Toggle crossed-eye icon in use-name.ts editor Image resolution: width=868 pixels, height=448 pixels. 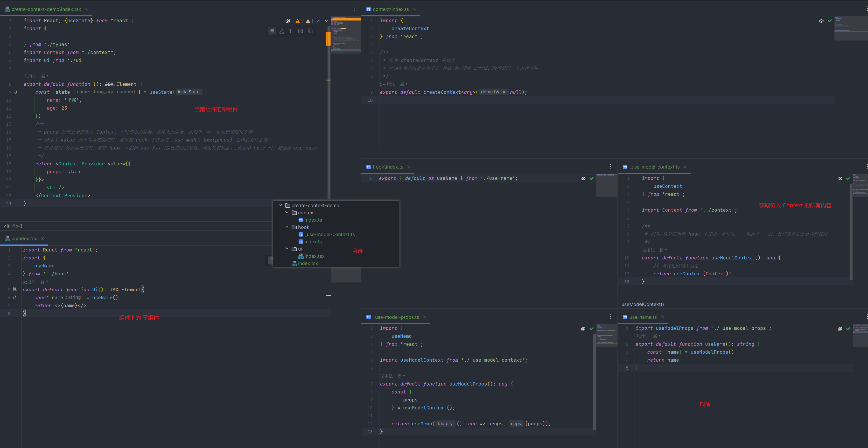[840, 329]
